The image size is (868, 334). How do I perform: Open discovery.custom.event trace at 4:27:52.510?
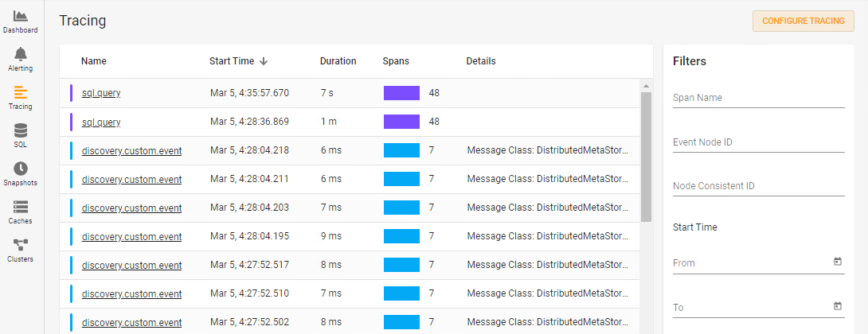[131, 293]
